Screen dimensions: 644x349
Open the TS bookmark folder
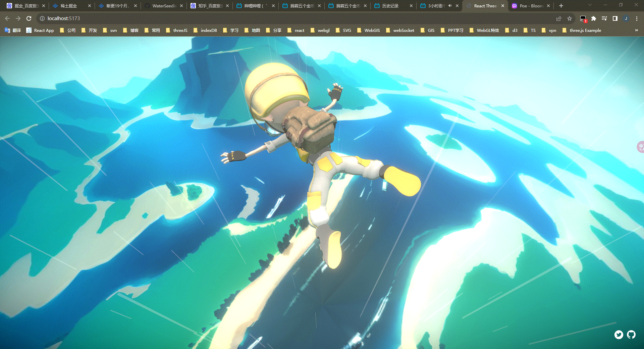click(x=530, y=30)
